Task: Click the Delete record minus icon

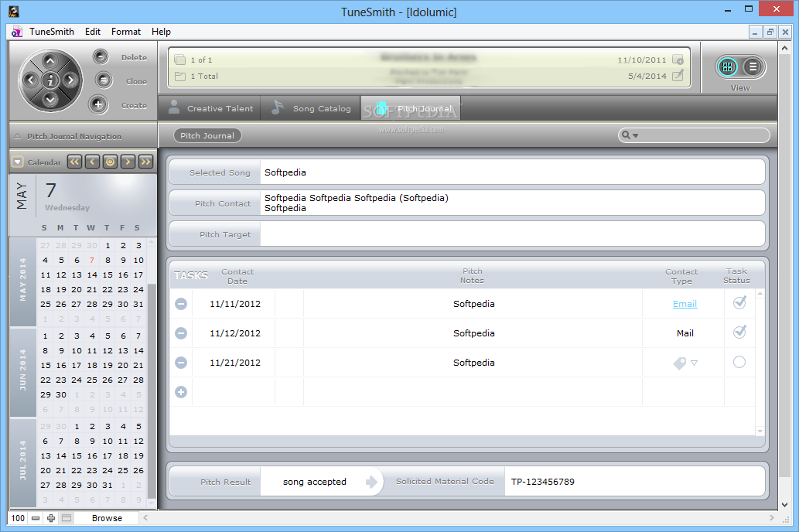Action: click(x=101, y=56)
